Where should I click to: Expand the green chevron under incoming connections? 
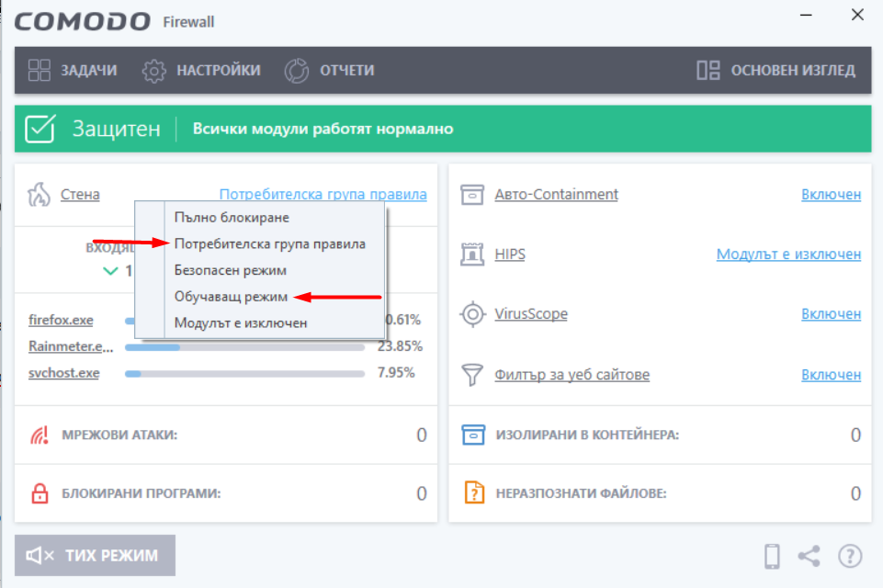[x=110, y=271]
